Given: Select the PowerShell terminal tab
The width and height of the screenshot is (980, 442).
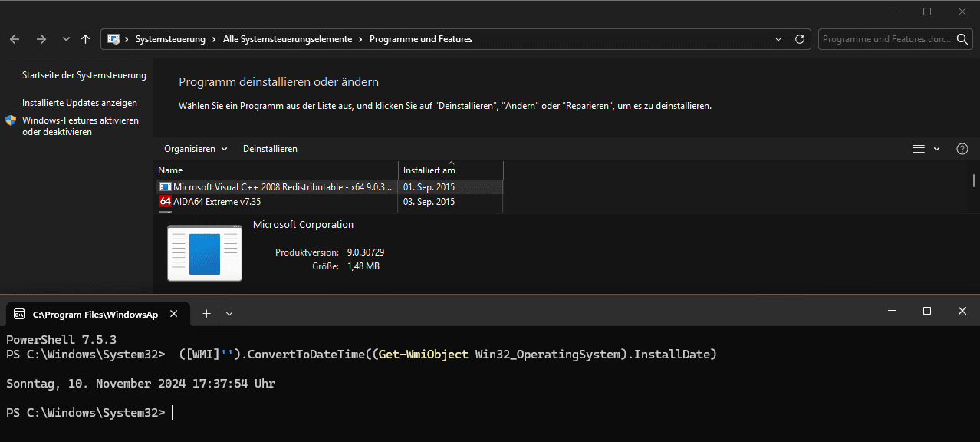Looking at the screenshot, I should point(92,314).
